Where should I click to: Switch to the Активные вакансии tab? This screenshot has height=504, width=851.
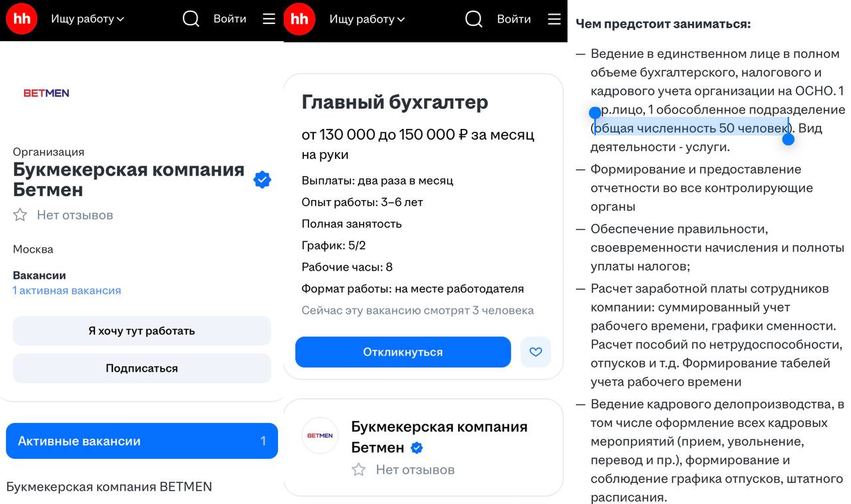142,440
